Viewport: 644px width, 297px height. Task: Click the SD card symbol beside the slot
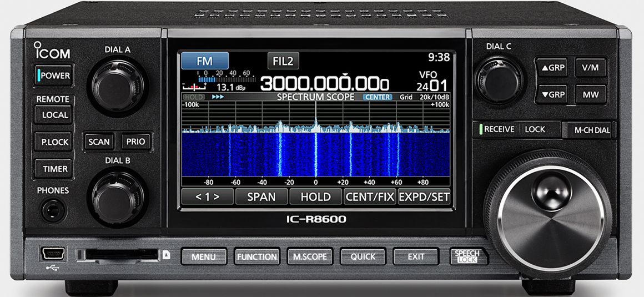pyautogui.click(x=166, y=255)
